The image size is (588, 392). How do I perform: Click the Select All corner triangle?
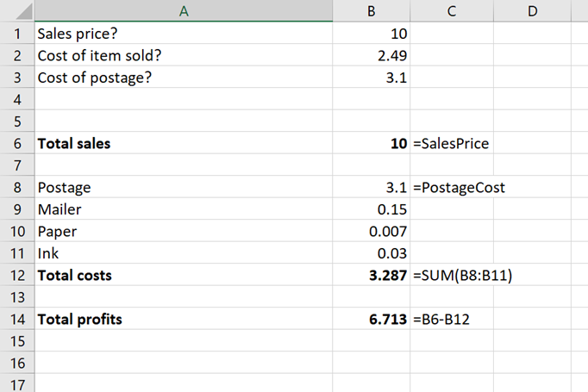(25, 11)
